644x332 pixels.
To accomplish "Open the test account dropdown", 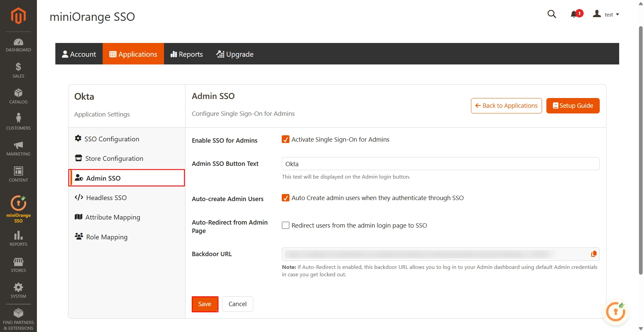I will [609, 14].
